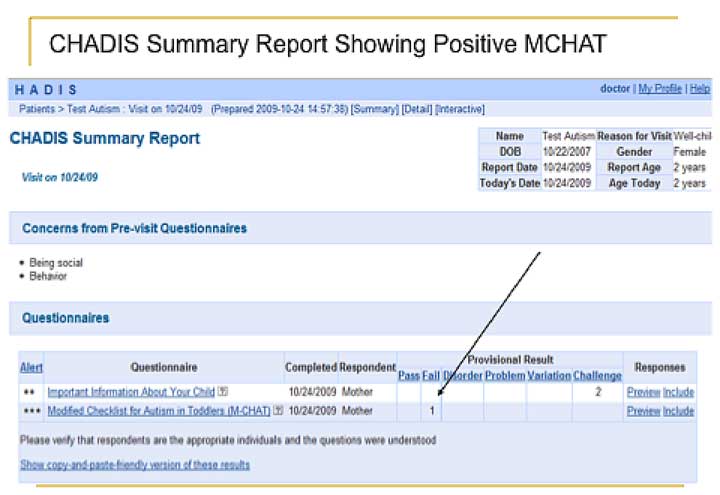
Task: Click help icon beside the M-CHAT questionnaire
Action: point(278,410)
